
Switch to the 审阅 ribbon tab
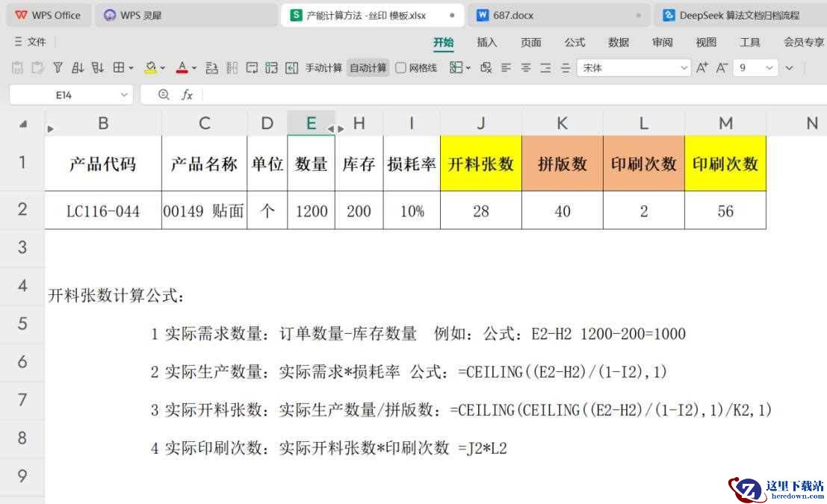pos(662,42)
